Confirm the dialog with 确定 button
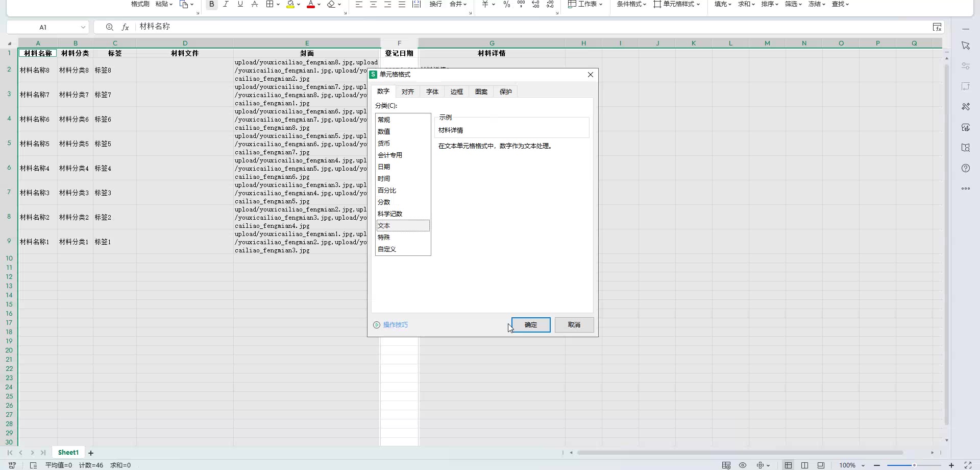Viewport: 980px width, 470px height. (530, 325)
